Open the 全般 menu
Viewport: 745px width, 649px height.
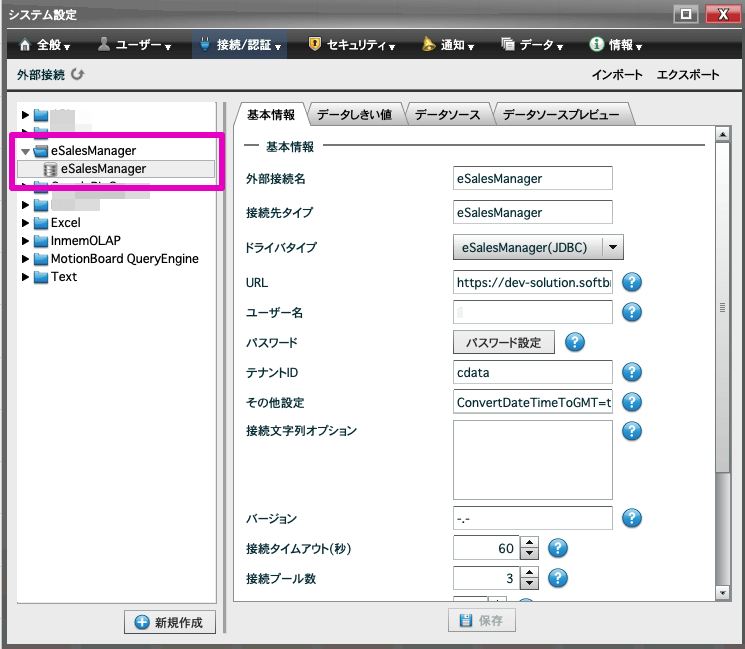coord(44,45)
